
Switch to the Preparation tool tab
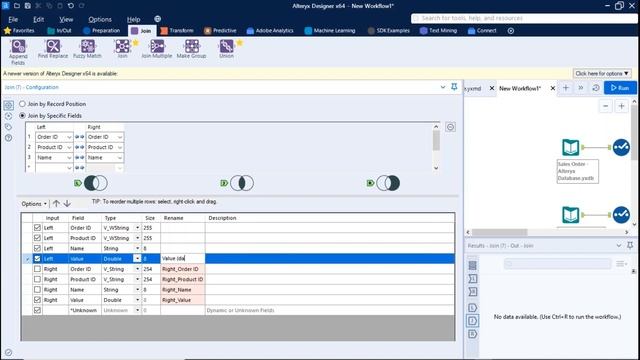101,31
